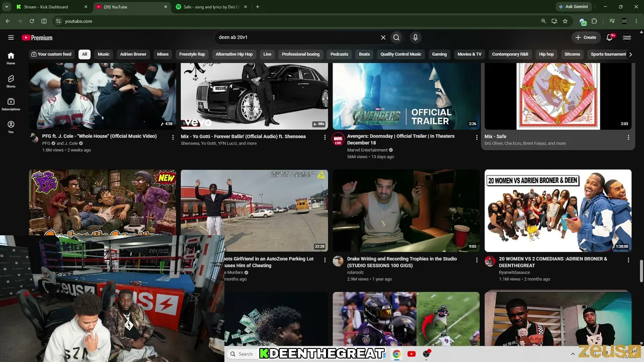Open the Chrome profile avatar
This screenshot has width=644, height=362.
pyautogui.click(x=624, y=21)
